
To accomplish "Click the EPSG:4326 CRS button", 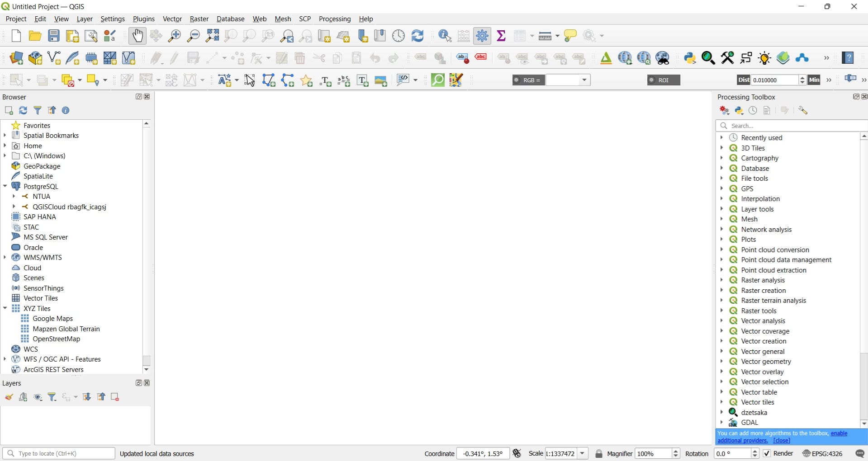I will [x=823, y=453].
